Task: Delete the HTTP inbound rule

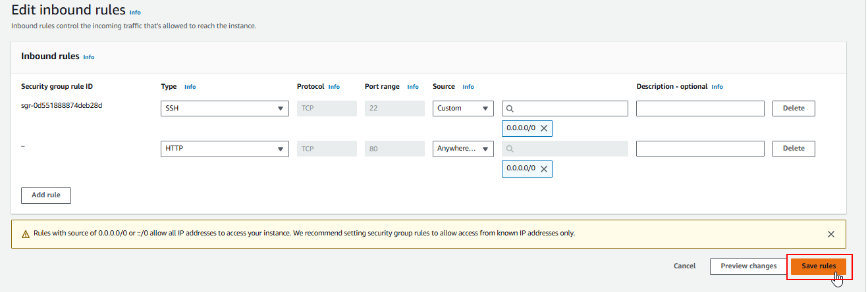Action: 794,149
